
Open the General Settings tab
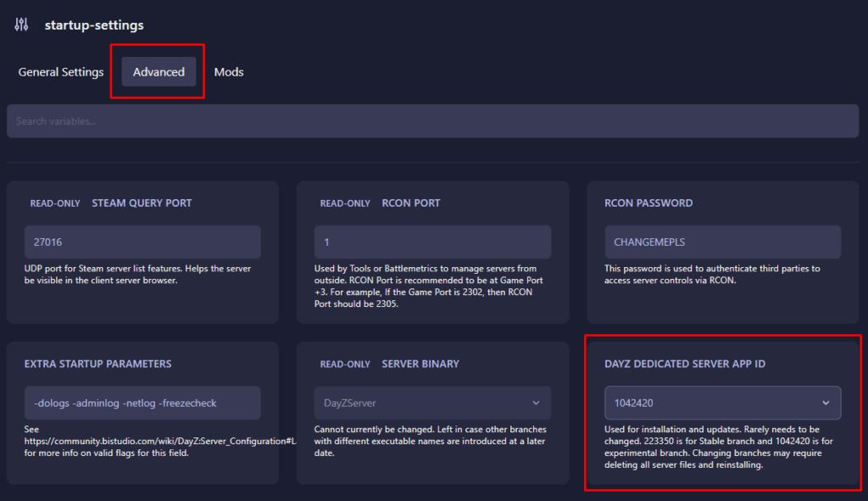[x=61, y=72]
